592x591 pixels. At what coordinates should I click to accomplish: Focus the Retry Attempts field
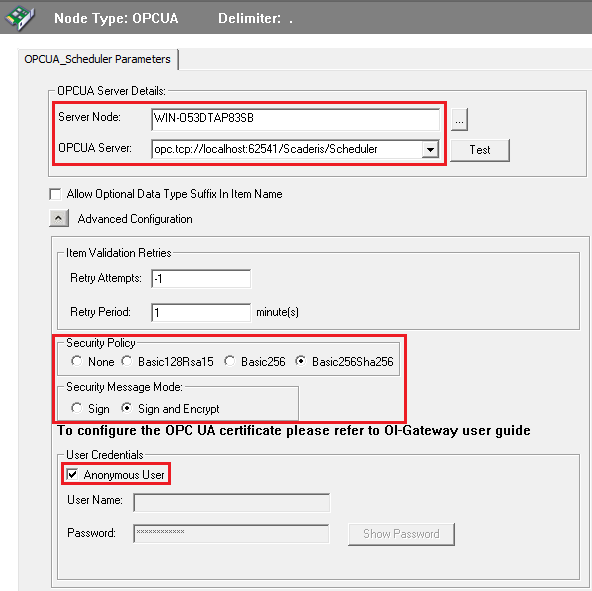pyautogui.click(x=201, y=279)
